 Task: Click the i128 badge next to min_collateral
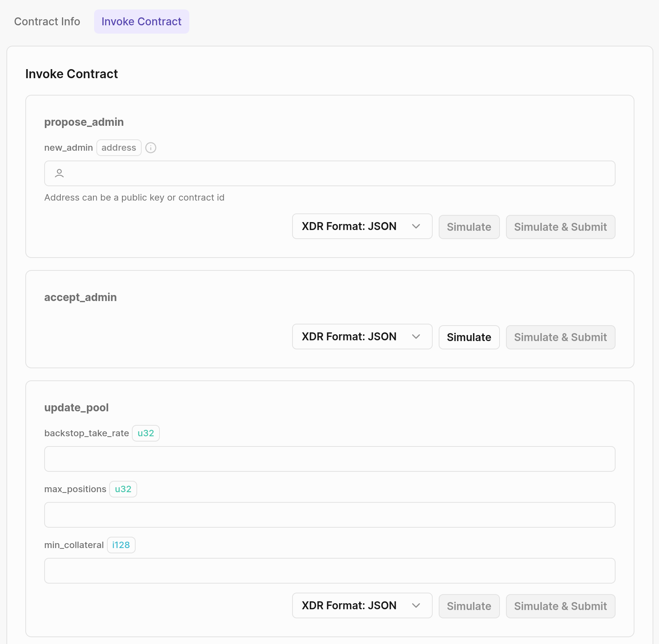121,545
